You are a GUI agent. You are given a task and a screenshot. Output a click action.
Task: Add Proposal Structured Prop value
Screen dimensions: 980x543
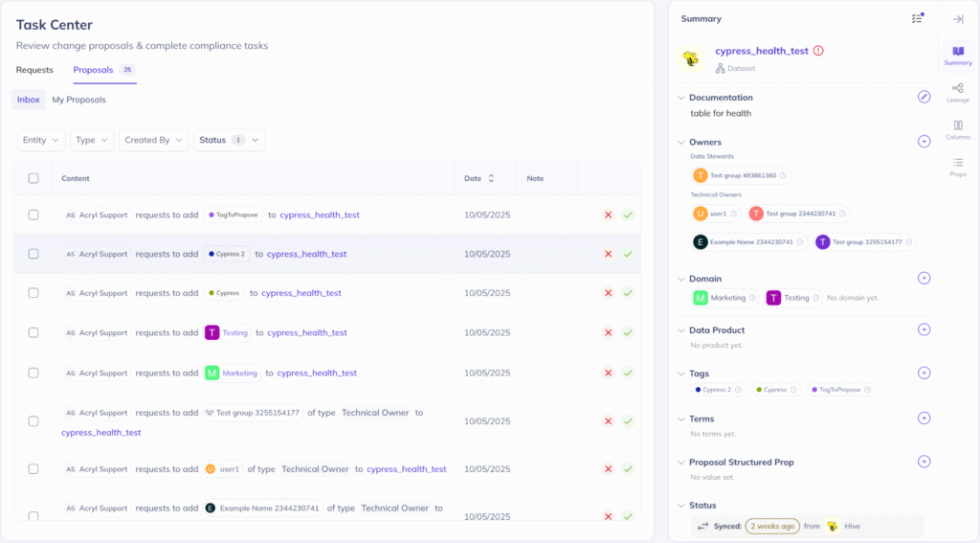click(x=924, y=462)
